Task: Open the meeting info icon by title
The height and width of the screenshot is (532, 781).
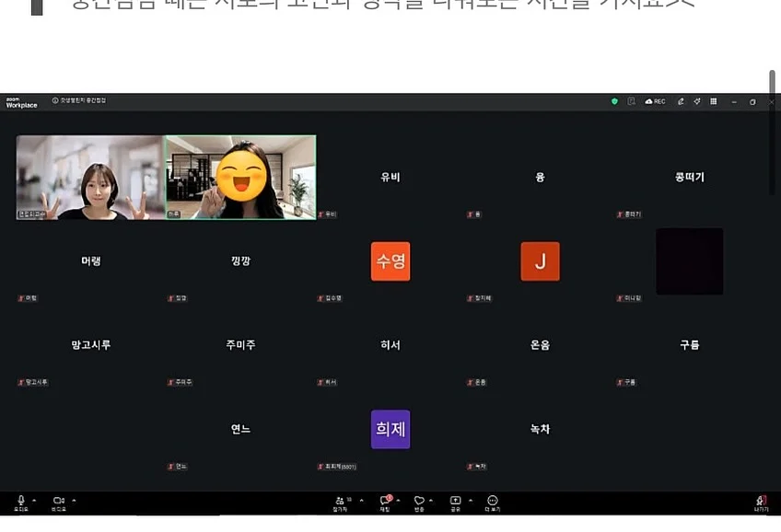Action: [55, 100]
